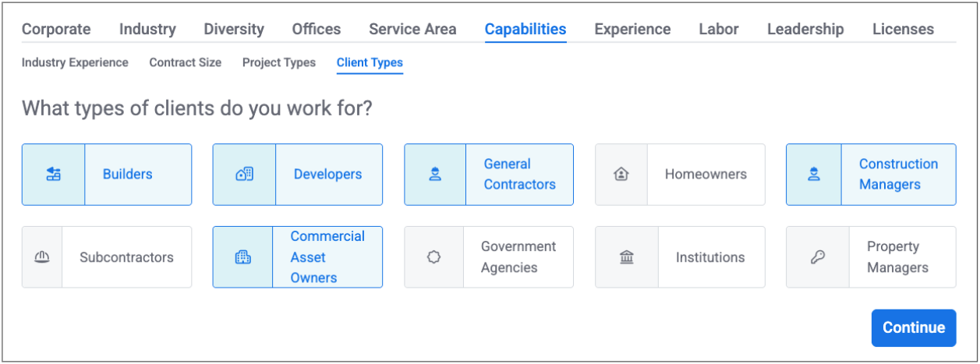Select the Contract Size sub-tab

pos(186,62)
